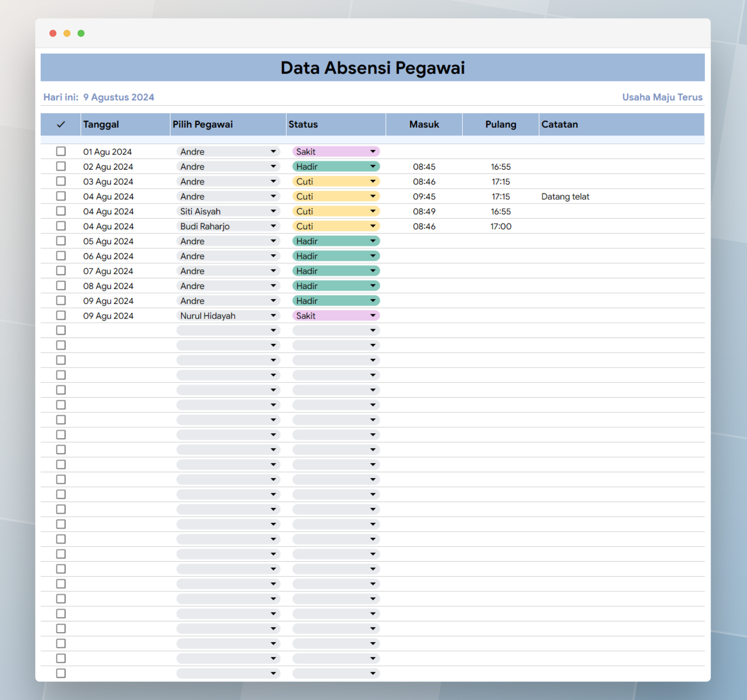This screenshot has width=747, height=700.
Task: Open the Sakit status for Nurul Hidayah
Action: pos(336,315)
